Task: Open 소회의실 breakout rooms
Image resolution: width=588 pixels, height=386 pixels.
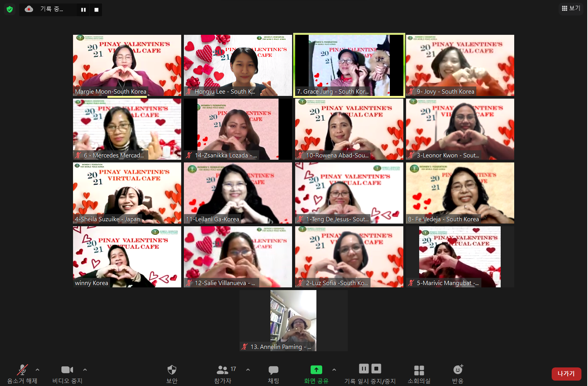Action: [x=419, y=374]
